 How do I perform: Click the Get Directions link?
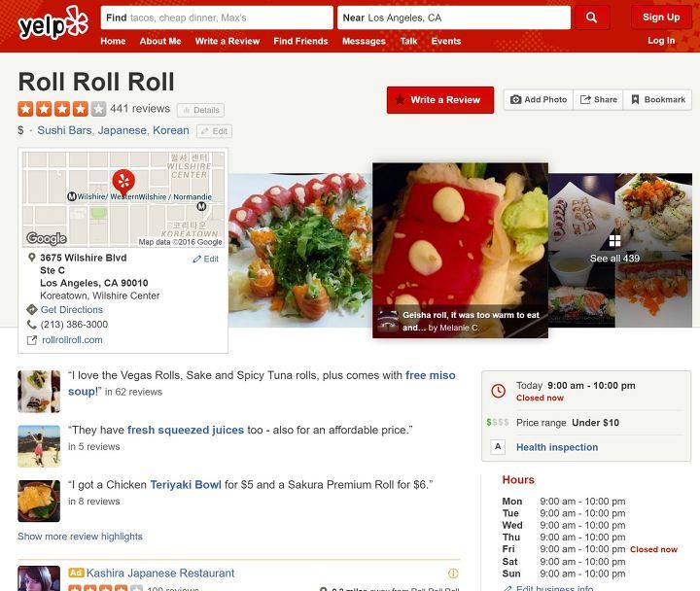click(x=72, y=309)
